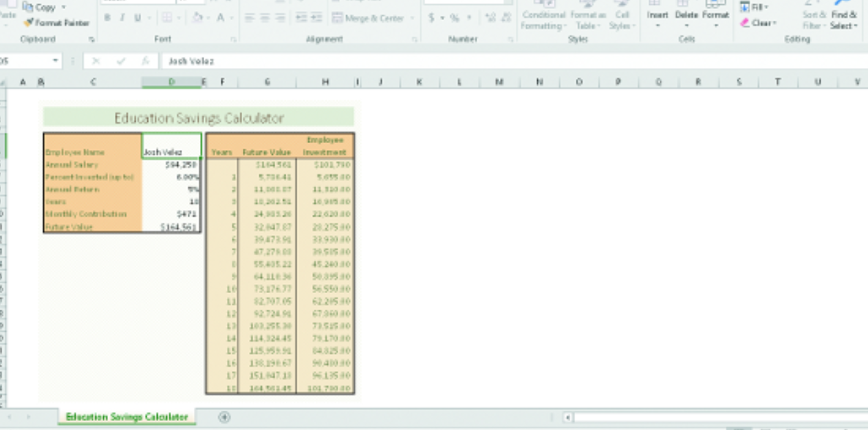Switch to the Education Savings Calculator sheet tab
Viewport: 868px width, 430px height.
click(x=126, y=417)
